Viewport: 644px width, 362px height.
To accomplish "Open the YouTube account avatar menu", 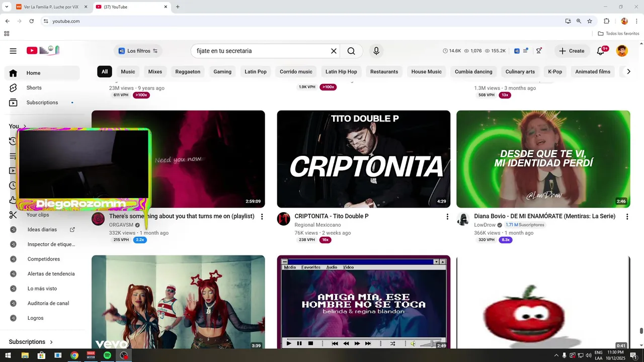I will 622,51.
